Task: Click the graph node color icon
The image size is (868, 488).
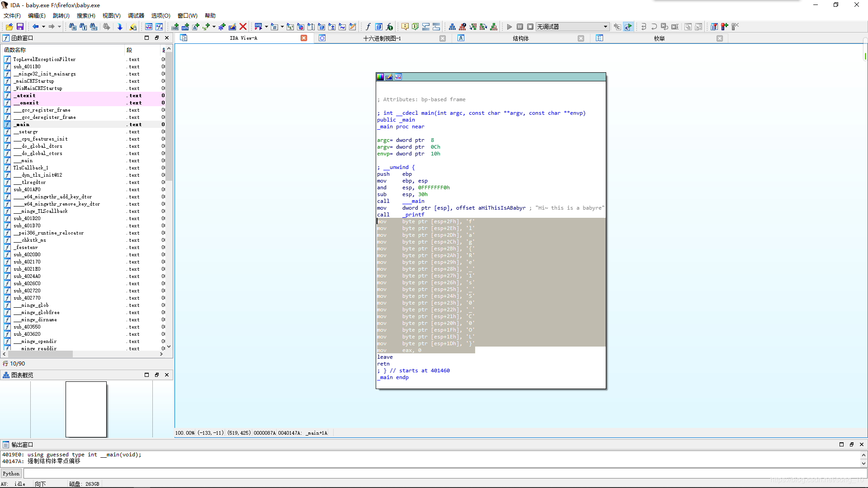Action: (380, 77)
